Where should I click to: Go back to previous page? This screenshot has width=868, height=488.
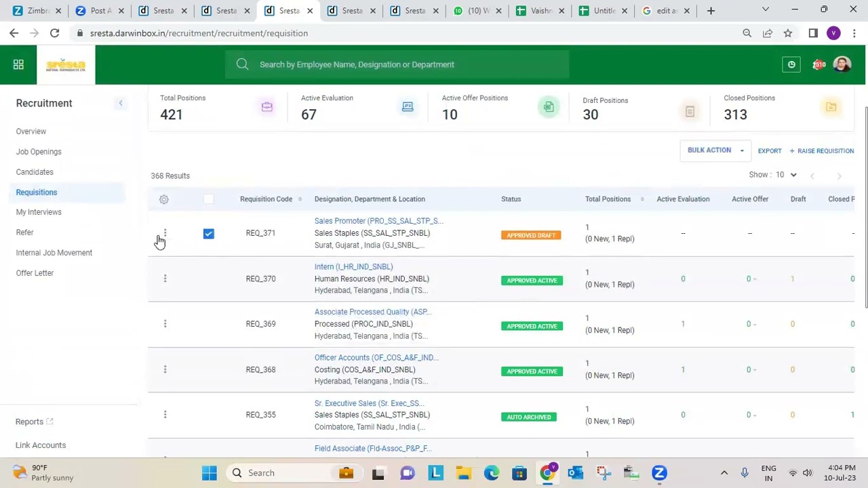pyautogui.click(x=14, y=33)
